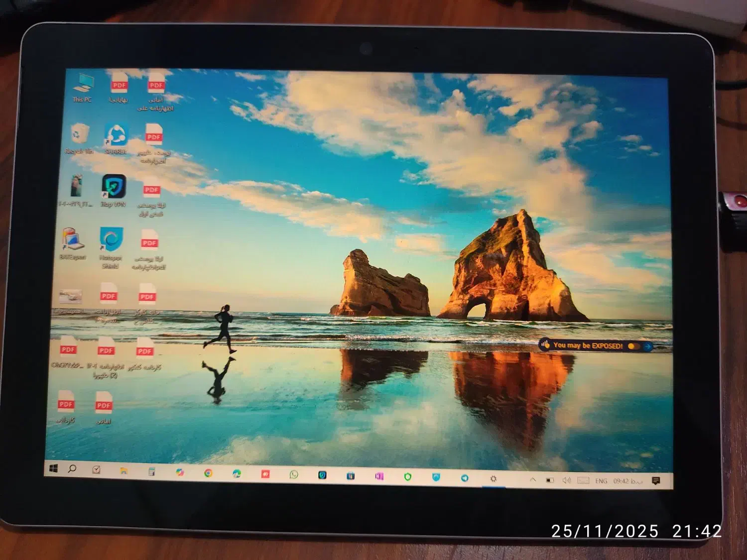The width and height of the screenshot is (747, 560).
Task: Open Telegram from the taskbar
Action: 464,478
